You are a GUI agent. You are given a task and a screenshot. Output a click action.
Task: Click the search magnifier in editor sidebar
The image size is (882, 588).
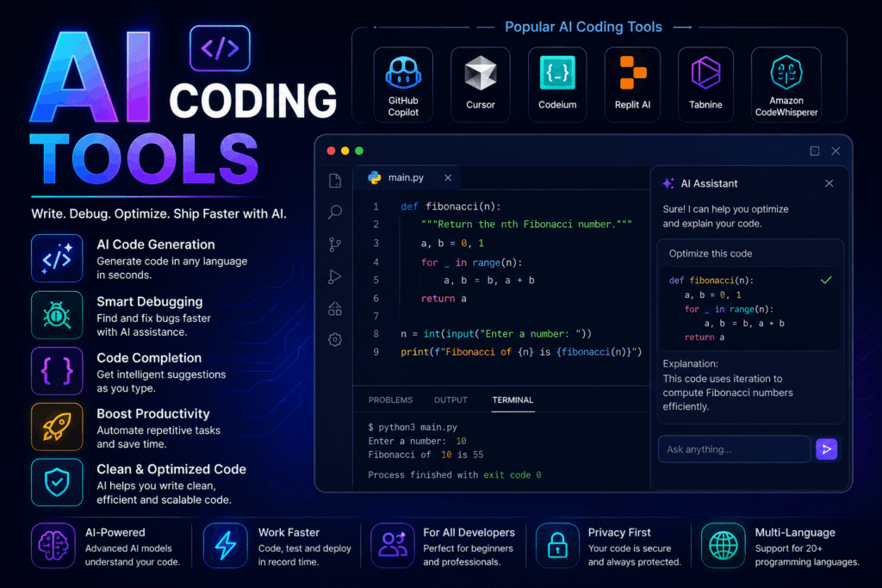pos(335,212)
